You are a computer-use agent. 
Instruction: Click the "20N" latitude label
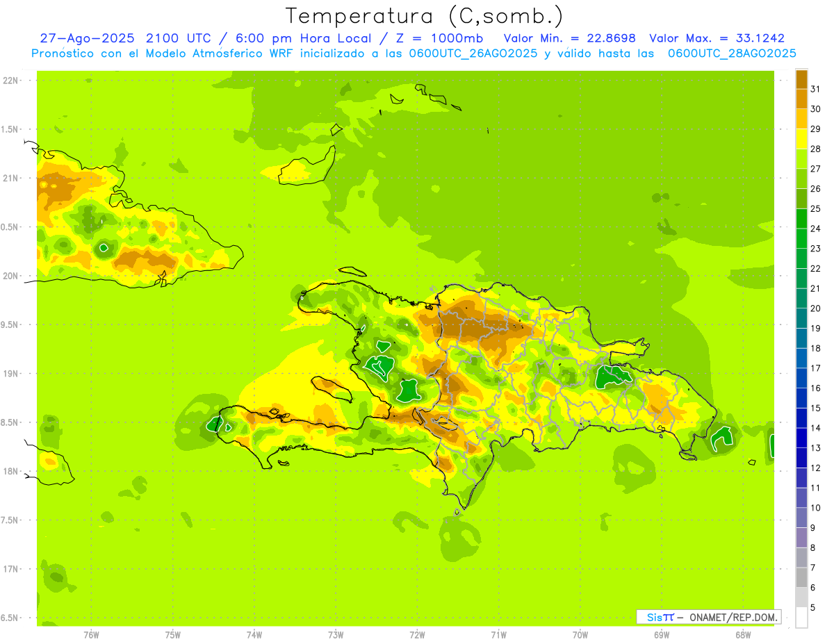pos(10,276)
